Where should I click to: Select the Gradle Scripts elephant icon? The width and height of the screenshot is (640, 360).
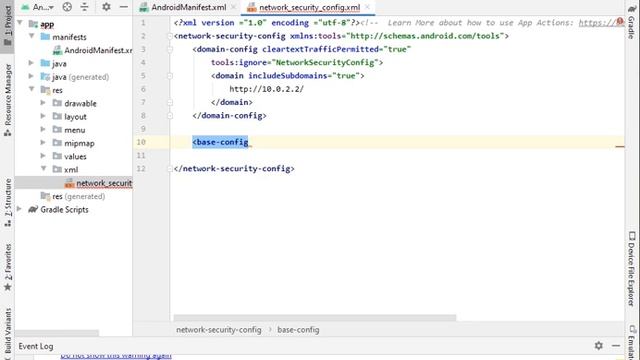[33, 209]
